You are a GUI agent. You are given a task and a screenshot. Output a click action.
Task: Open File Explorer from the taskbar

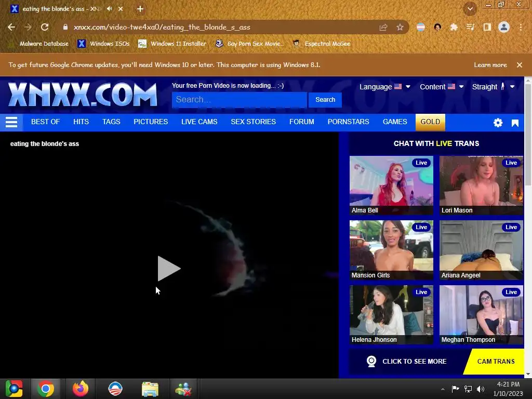pos(150,389)
